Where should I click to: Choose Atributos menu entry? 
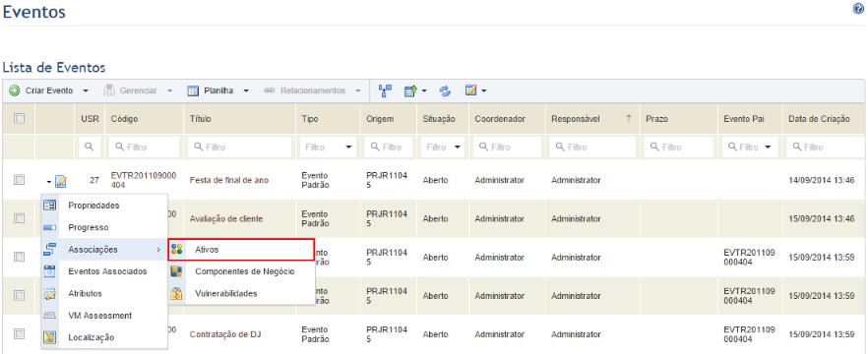point(104,294)
